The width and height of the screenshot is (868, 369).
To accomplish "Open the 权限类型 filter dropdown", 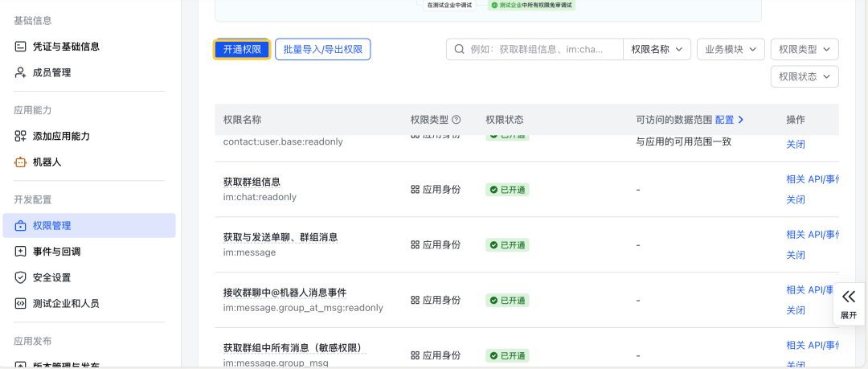I will coord(804,50).
